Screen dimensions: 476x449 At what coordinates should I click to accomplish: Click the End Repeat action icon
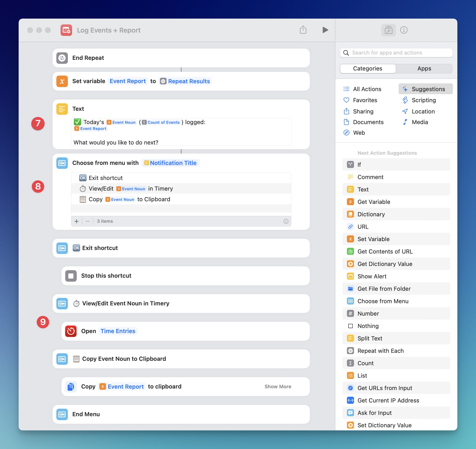point(63,58)
